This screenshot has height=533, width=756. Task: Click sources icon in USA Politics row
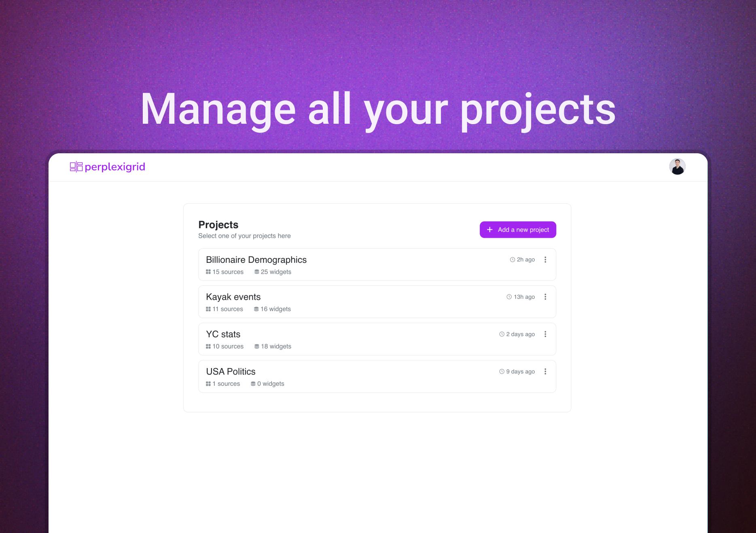pyautogui.click(x=208, y=383)
